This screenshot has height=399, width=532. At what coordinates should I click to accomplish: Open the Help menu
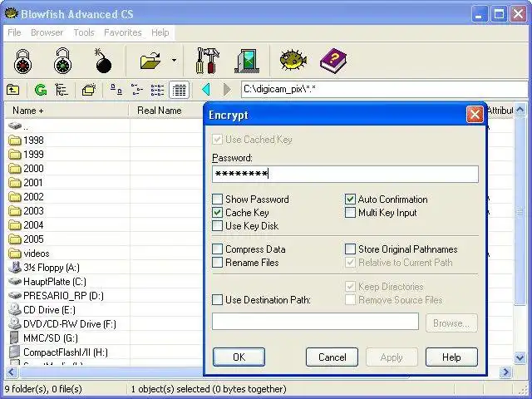pyautogui.click(x=160, y=32)
